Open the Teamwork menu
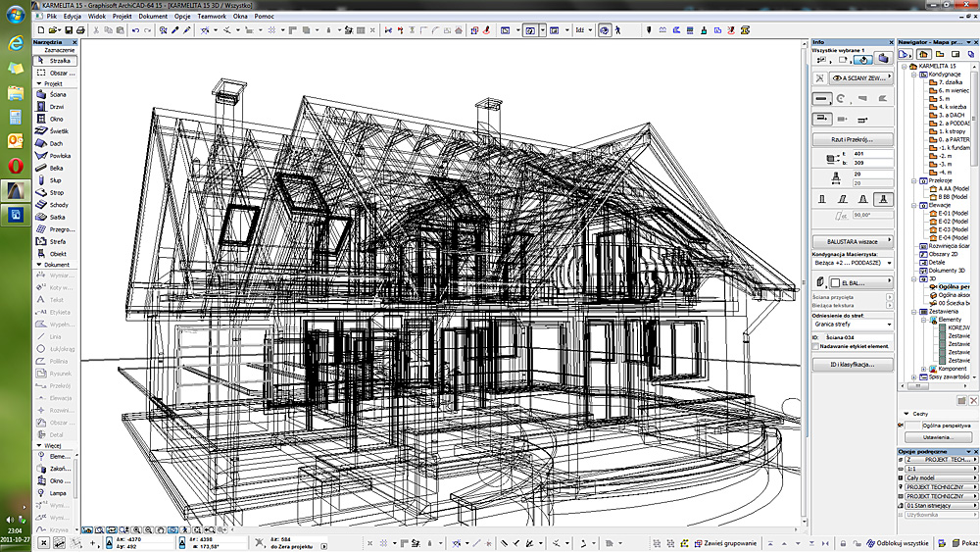980x552 pixels. tap(212, 17)
